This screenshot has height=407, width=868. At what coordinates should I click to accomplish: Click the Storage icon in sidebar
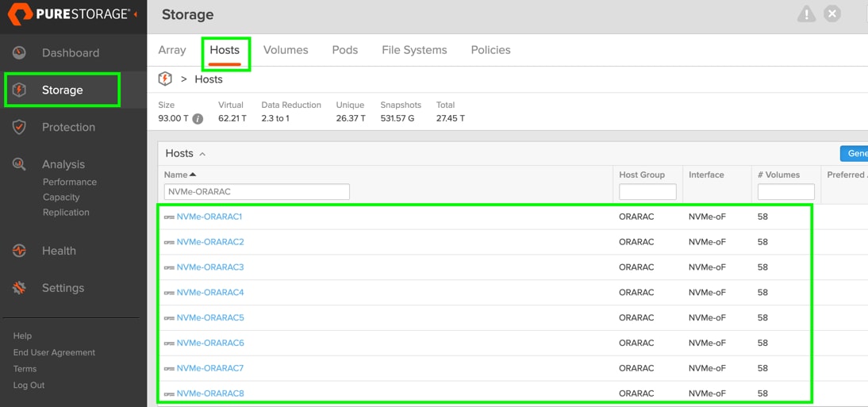(19, 90)
